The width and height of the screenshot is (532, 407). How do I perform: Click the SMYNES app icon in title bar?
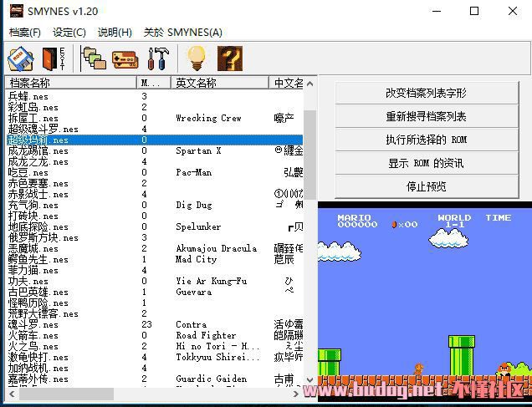coord(16,11)
